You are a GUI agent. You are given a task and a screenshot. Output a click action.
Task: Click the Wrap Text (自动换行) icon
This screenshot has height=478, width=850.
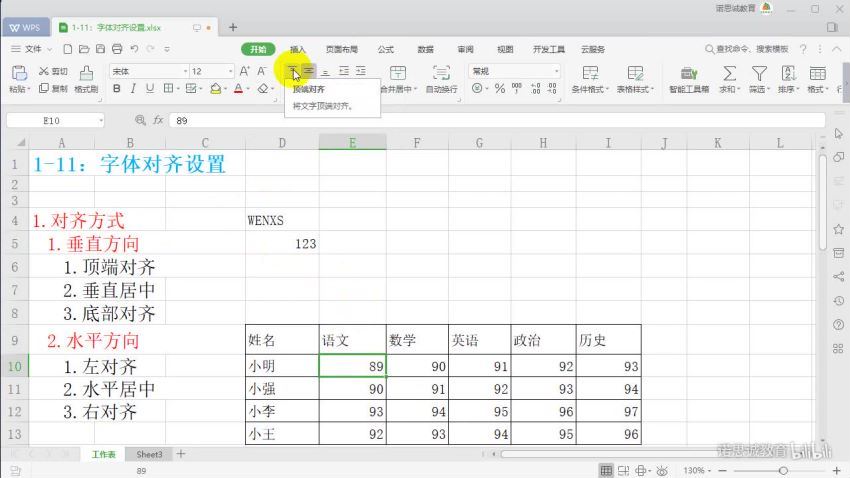441,73
